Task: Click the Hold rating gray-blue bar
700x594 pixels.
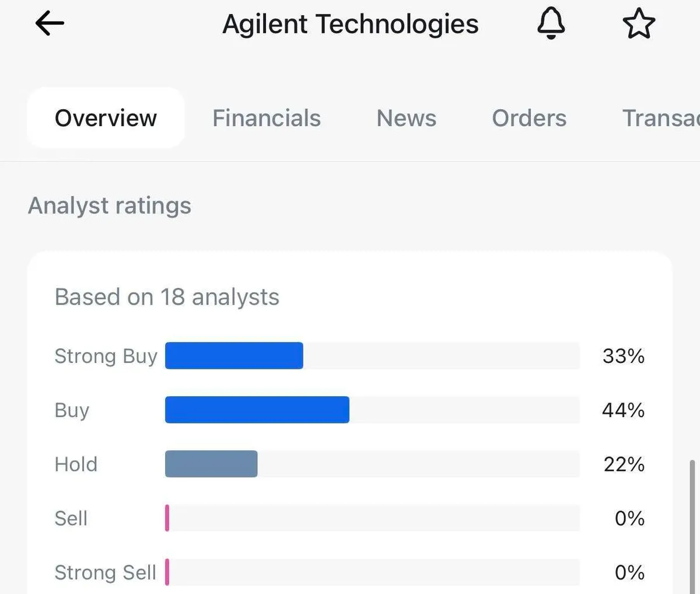Action: point(211,464)
